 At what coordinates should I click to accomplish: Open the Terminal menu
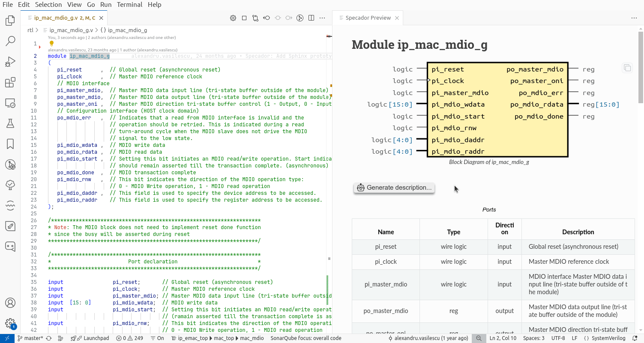click(x=129, y=5)
